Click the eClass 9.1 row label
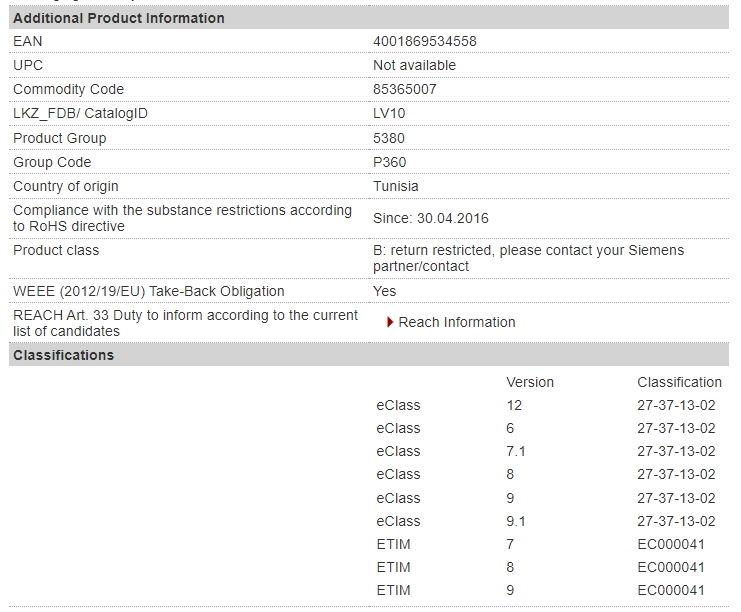 point(398,521)
